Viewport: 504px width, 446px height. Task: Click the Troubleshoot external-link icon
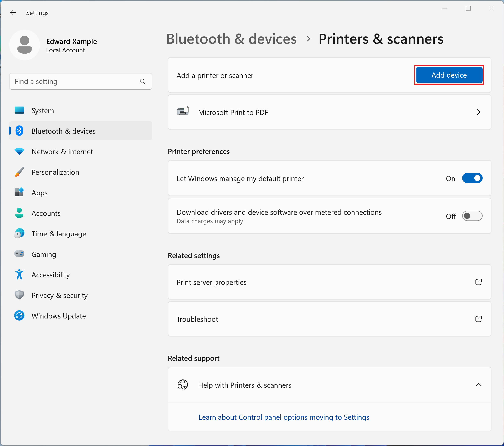pyautogui.click(x=478, y=319)
